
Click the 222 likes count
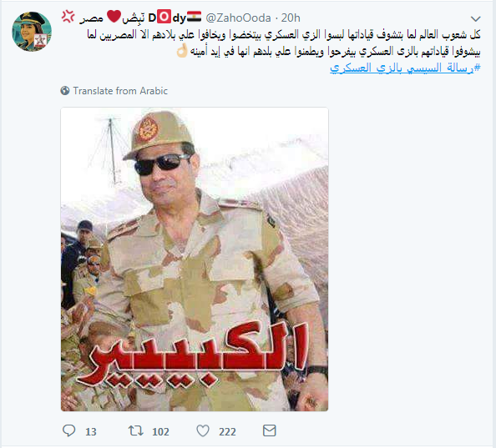pyautogui.click(x=227, y=431)
